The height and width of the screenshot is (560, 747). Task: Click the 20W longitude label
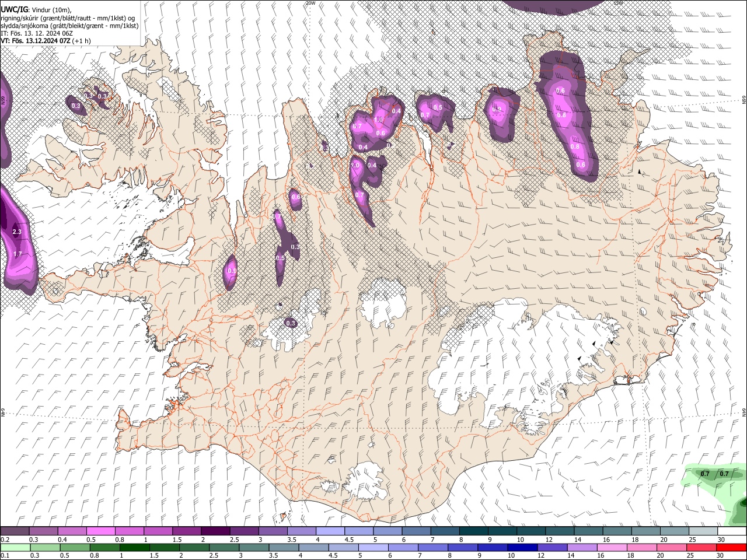[310, 3]
